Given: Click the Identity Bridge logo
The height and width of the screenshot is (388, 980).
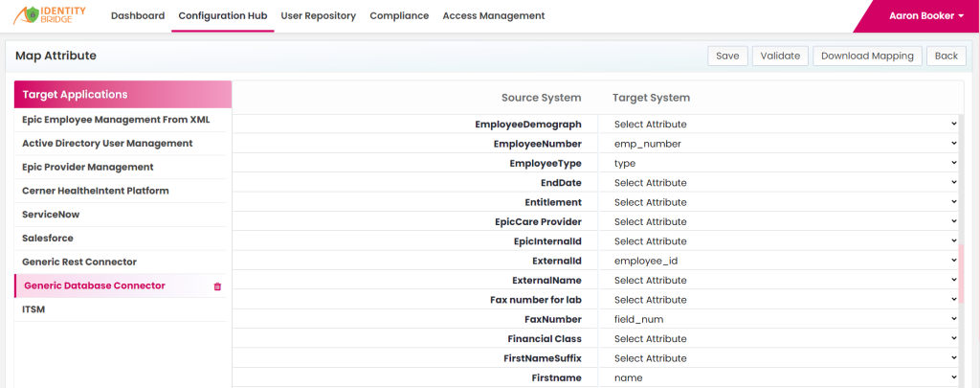Looking at the screenshot, I should [50, 15].
